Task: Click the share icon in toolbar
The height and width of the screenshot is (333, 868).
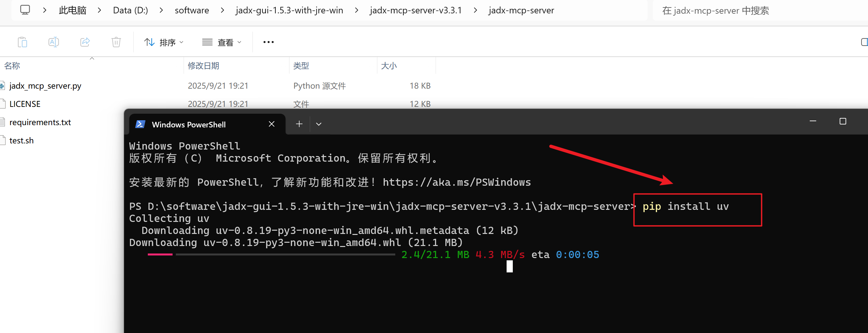Action: [x=85, y=42]
